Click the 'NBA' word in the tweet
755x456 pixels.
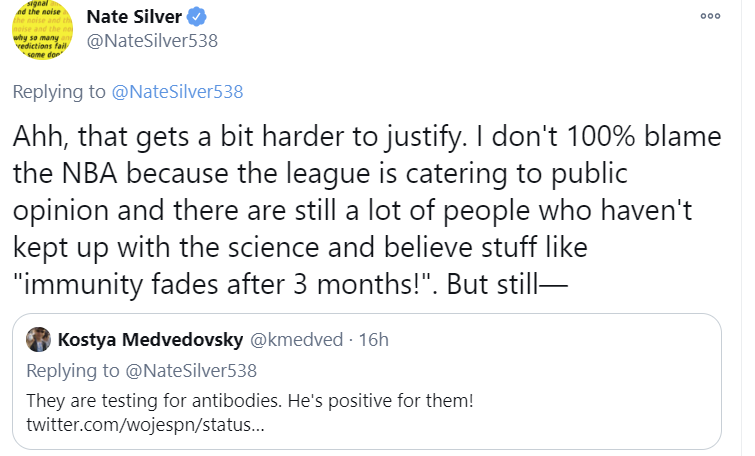tap(92, 173)
